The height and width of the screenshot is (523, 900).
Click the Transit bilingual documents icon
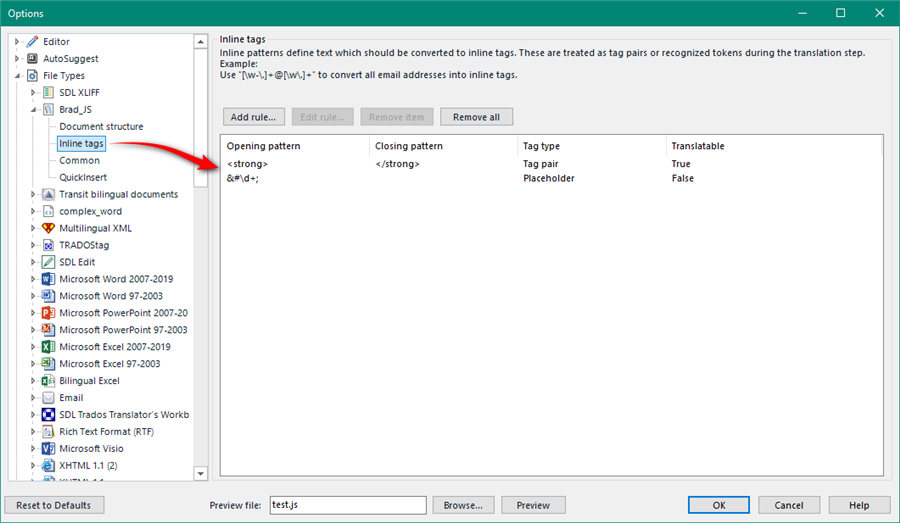(x=49, y=194)
